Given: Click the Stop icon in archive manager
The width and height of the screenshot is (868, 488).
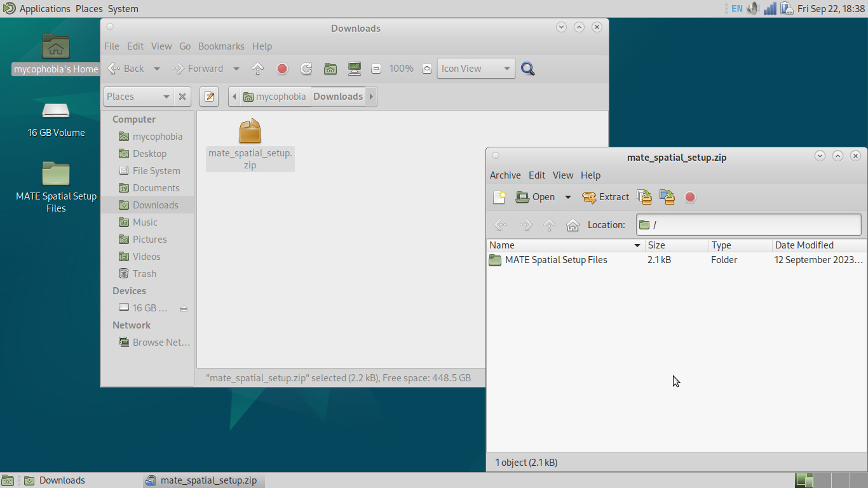Looking at the screenshot, I should 690,197.
